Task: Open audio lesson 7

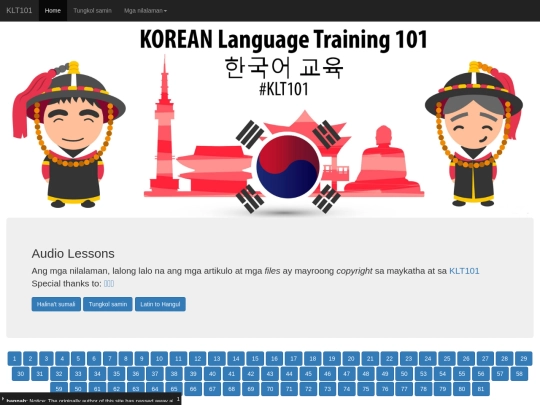Action: click(110, 359)
